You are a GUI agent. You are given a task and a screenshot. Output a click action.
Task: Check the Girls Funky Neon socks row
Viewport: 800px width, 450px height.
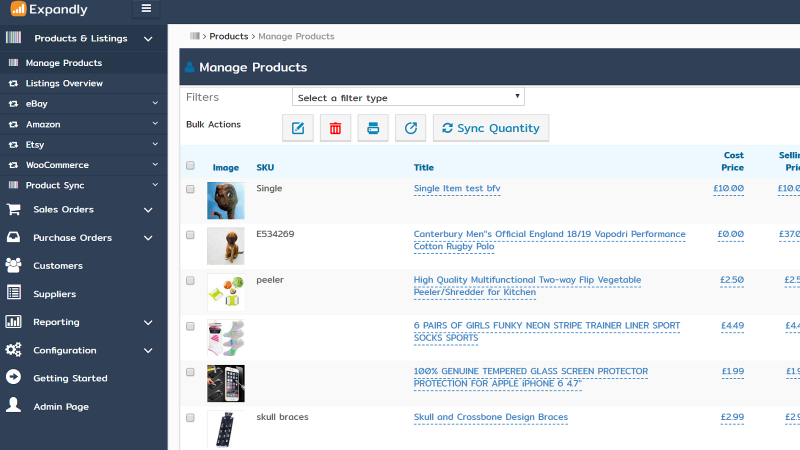point(190,326)
